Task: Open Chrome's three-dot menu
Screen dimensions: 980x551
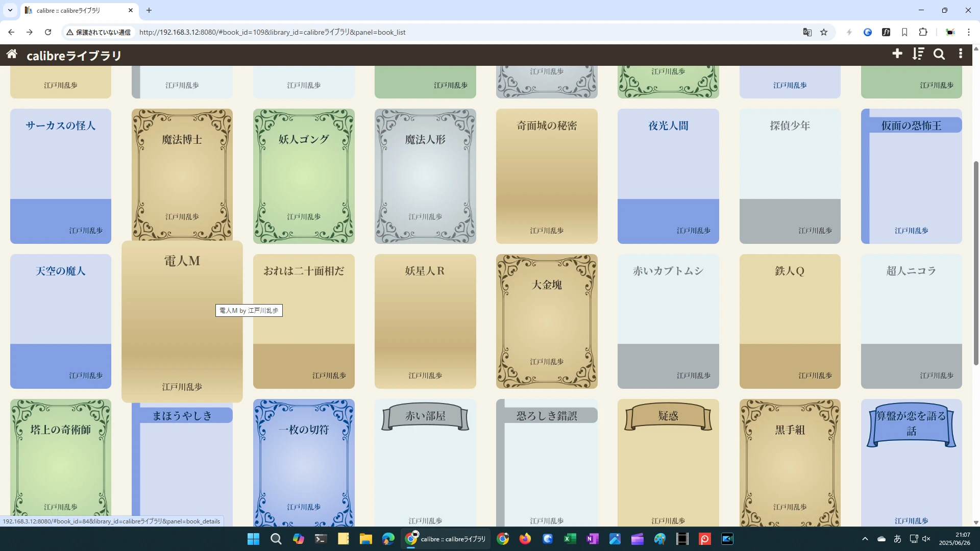Action: coord(968,32)
